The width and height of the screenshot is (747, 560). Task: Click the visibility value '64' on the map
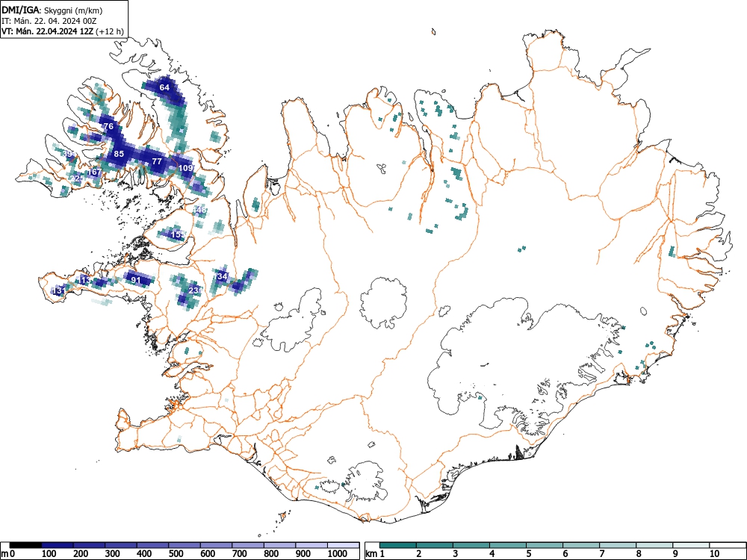pos(164,87)
